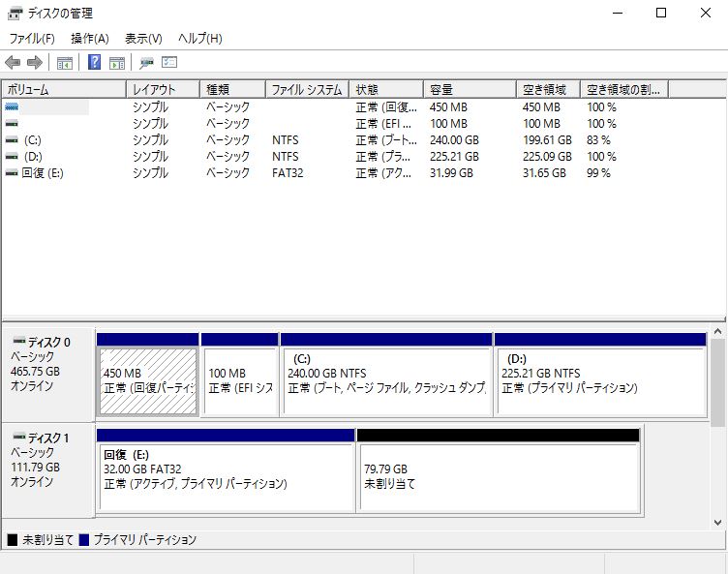The width and height of the screenshot is (728, 574).
Task: Click the 正常 (ブート... status cell
Action: [x=386, y=140]
